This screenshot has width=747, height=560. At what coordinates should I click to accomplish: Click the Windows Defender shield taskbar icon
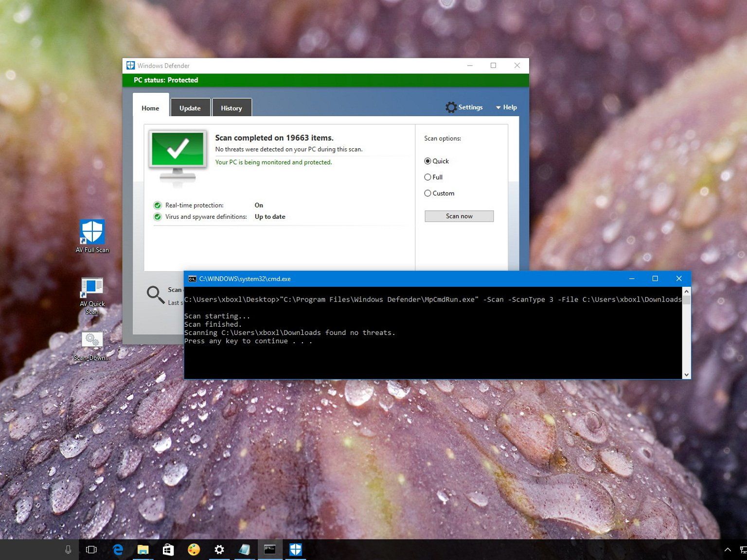295,550
